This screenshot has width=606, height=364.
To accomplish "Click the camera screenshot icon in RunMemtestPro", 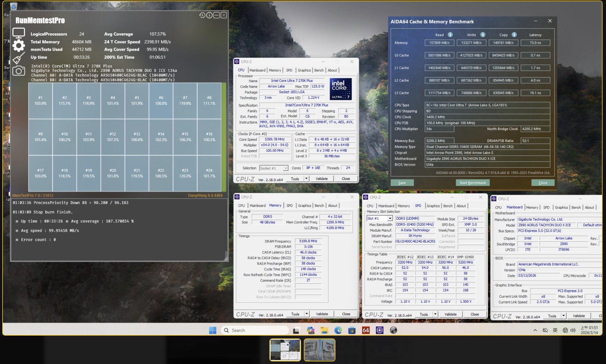I will (19, 71).
